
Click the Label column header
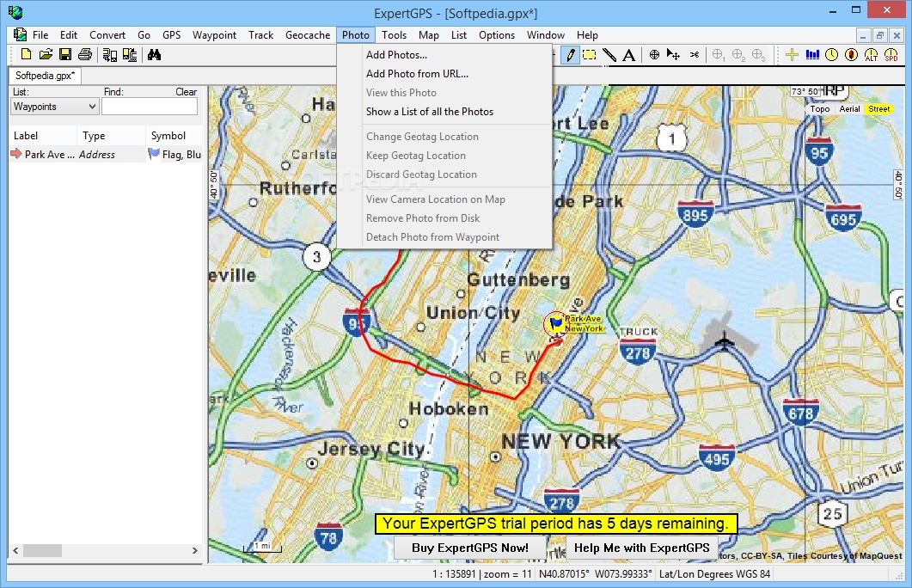[x=42, y=136]
